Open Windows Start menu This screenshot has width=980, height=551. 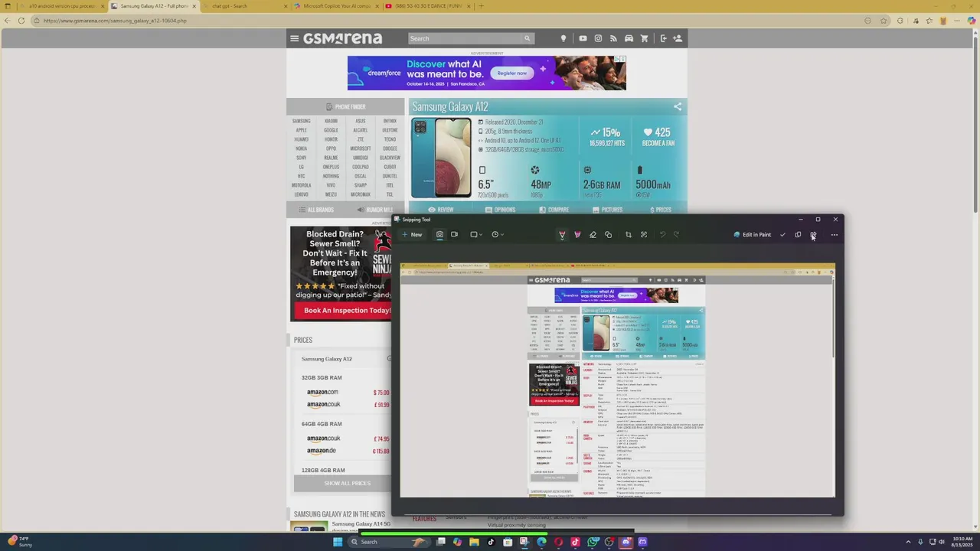tap(337, 542)
